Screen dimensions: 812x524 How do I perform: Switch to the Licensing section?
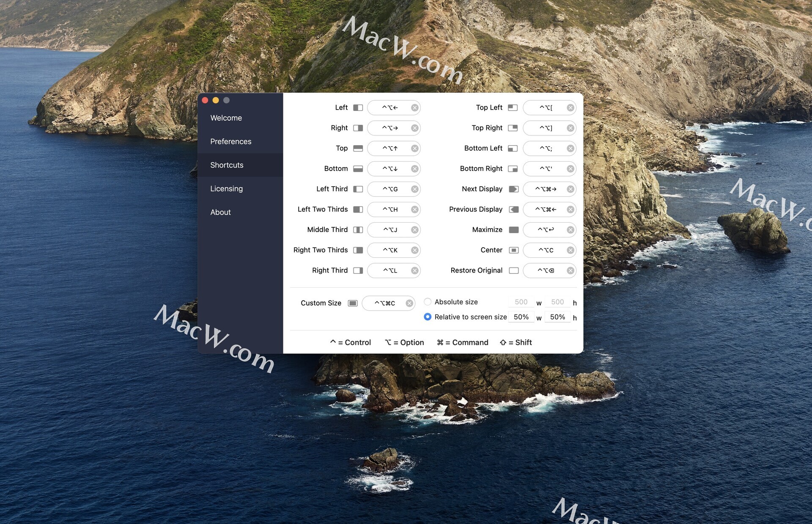(226, 189)
